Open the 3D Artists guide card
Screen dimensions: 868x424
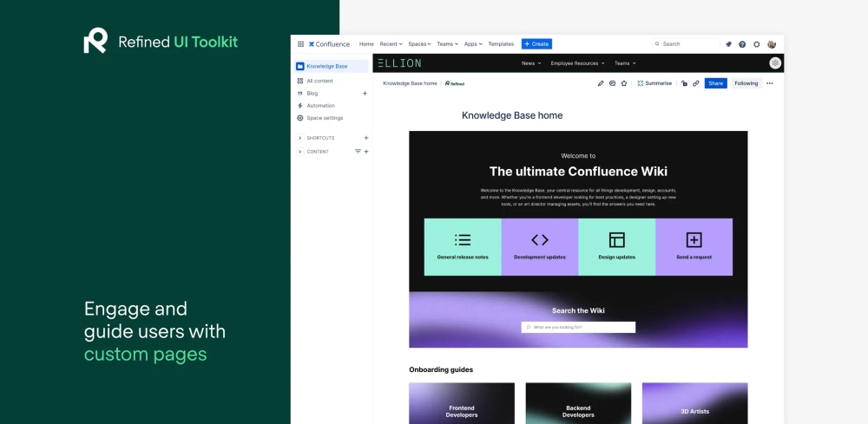tap(694, 403)
